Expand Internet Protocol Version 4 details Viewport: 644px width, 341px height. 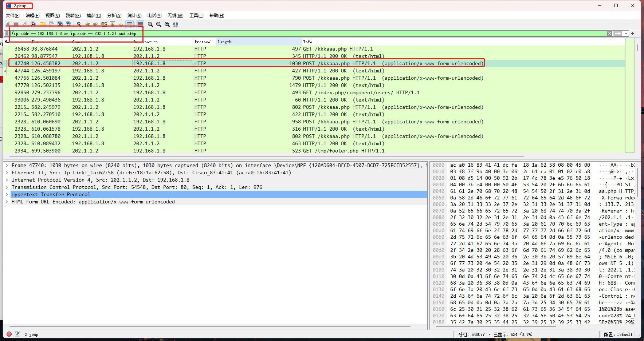pyautogui.click(x=7, y=180)
